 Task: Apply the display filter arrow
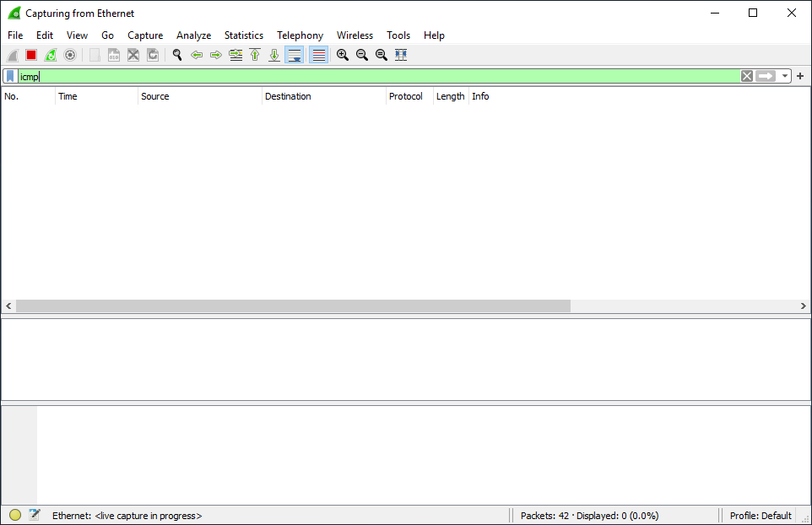(766, 77)
